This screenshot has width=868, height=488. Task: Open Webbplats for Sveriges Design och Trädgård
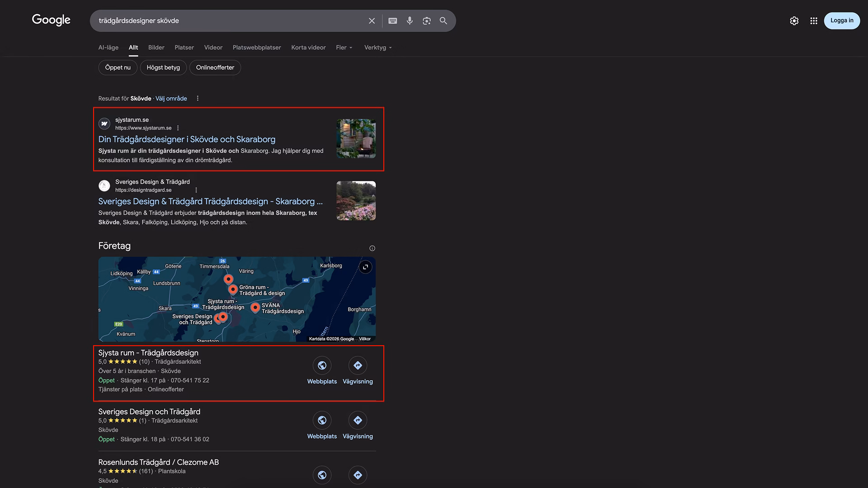pos(322,426)
